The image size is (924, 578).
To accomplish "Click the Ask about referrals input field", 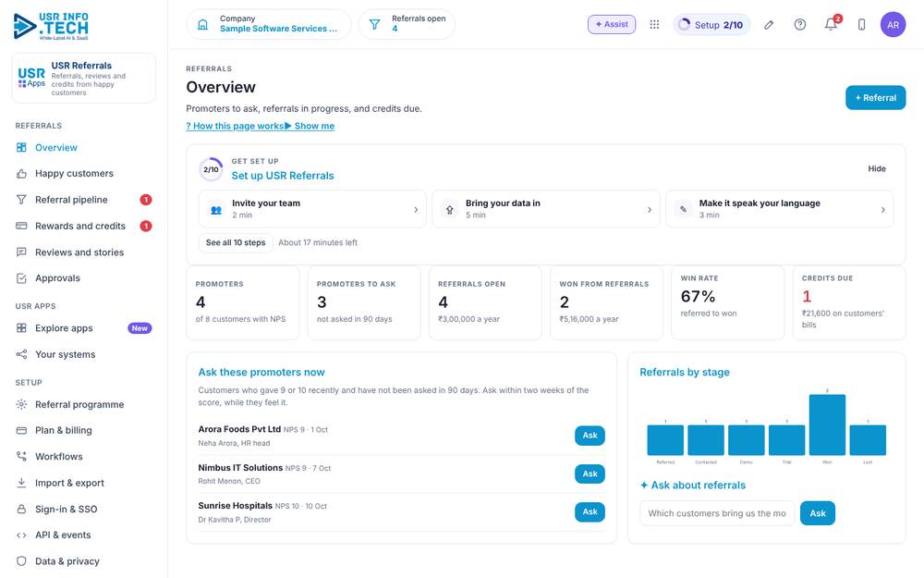I will coord(717,513).
